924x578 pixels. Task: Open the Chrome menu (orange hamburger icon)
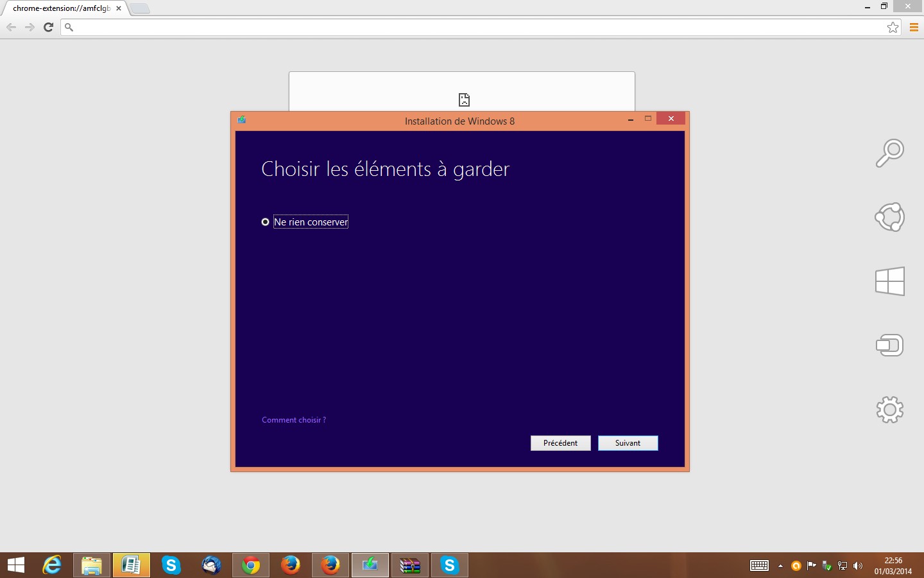click(914, 27)
